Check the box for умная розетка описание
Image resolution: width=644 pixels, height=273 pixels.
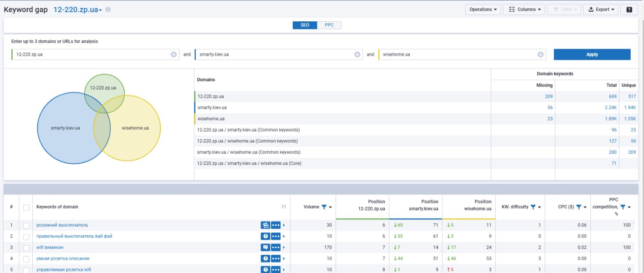coord(26,259)
